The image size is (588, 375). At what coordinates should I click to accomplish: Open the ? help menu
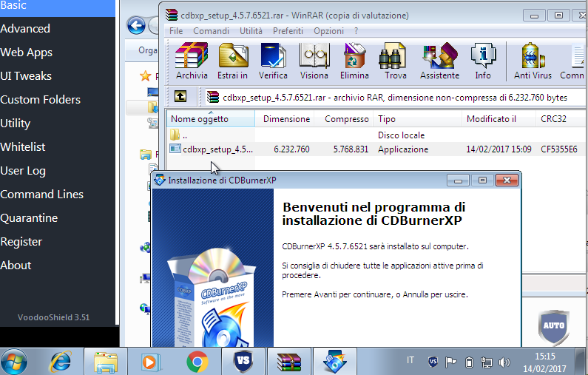coord(356,31)
